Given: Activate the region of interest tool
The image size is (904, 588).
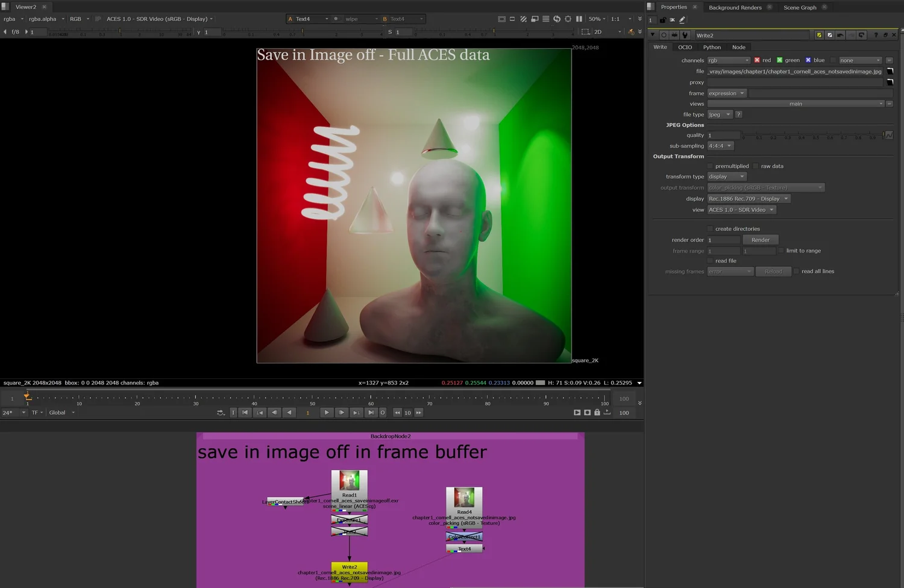Looking at the screenshot, I should tap(568, 19).
